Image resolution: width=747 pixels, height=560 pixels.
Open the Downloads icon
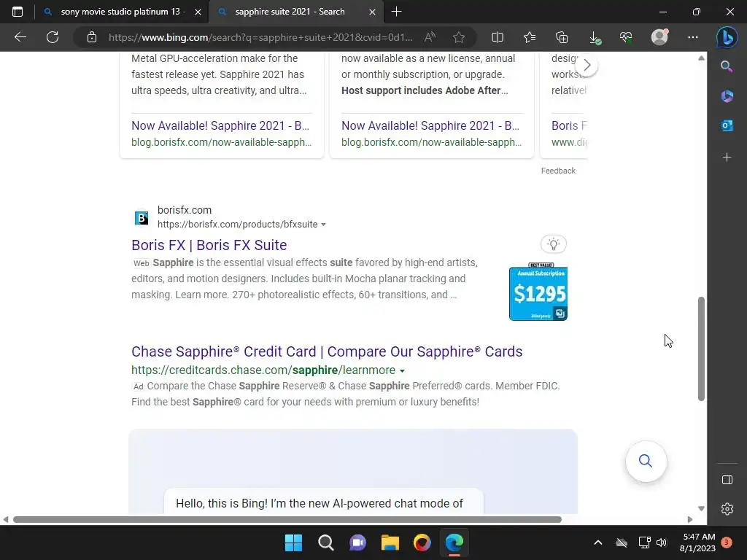pos(594,38)
